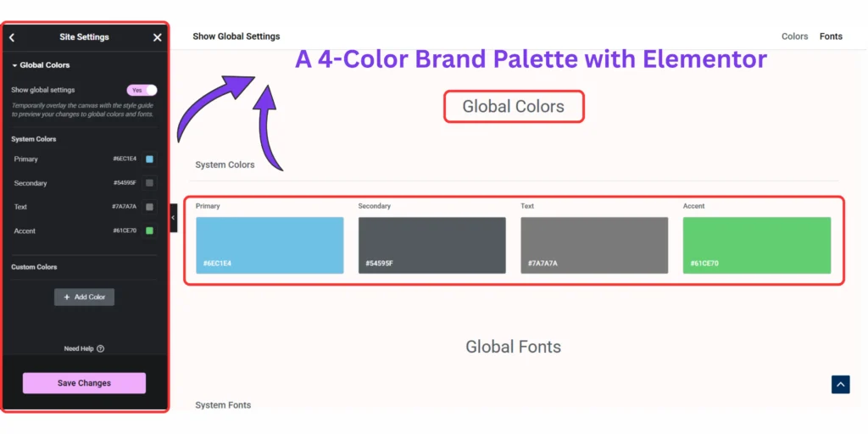
Task: Click the Accent color name field
Action: [25, 231]
